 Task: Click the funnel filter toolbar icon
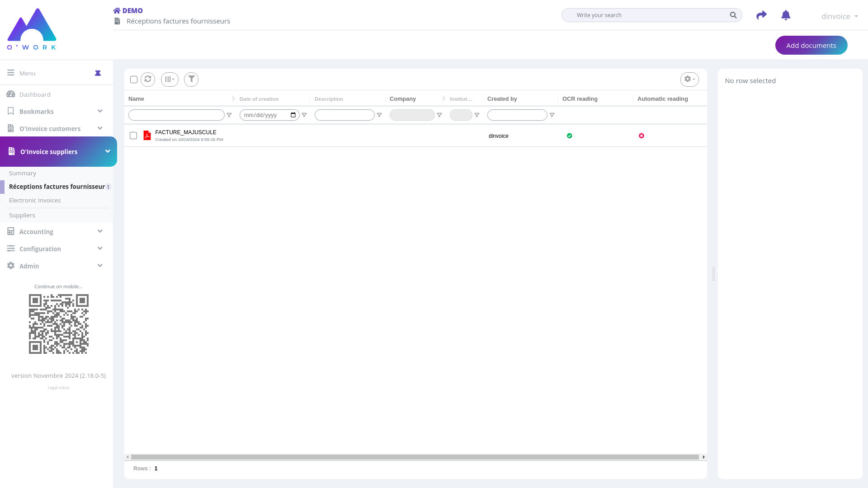[191, 79]
